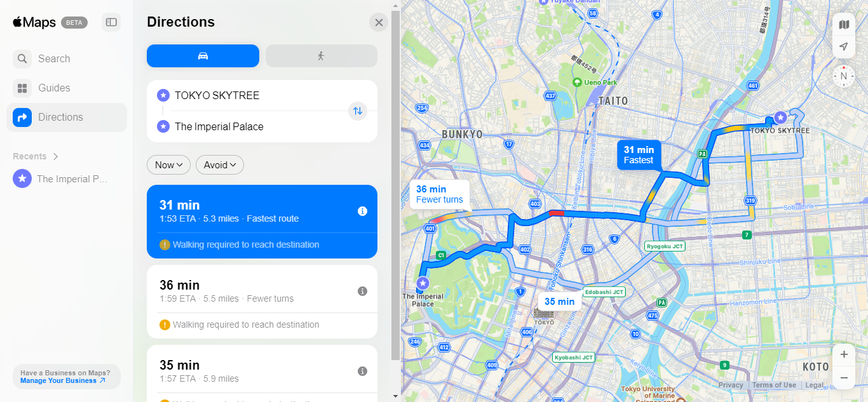This screenshot has height=402, width=868.
Task: Show info for the 36 min route
Action: (x=363, y=291)
